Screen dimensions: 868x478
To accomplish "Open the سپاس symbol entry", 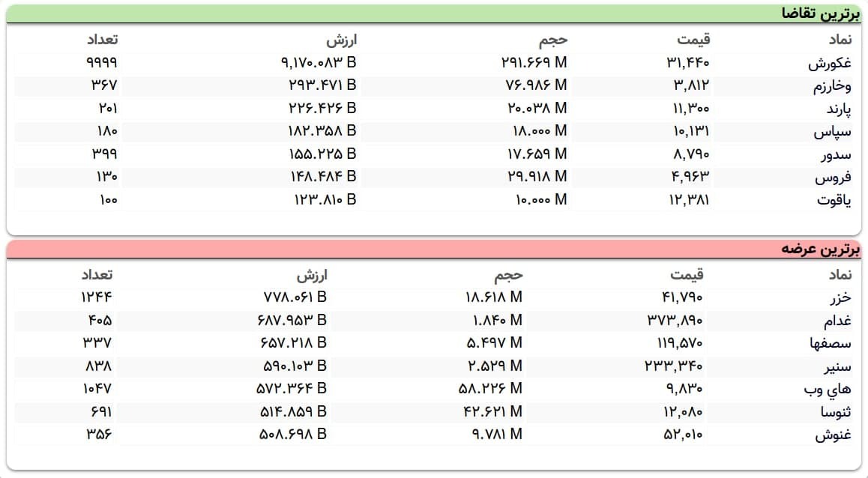I will tap(832, 132).
